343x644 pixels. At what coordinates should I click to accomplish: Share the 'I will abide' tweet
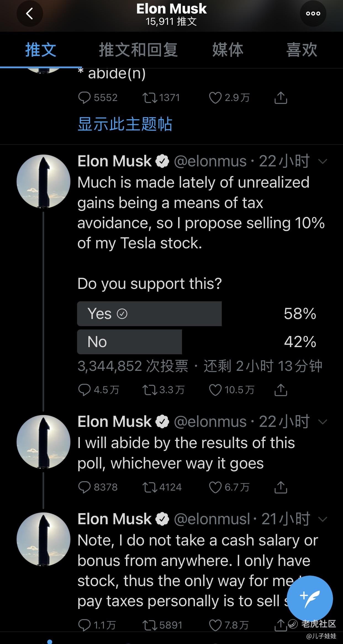coord(281,487)
